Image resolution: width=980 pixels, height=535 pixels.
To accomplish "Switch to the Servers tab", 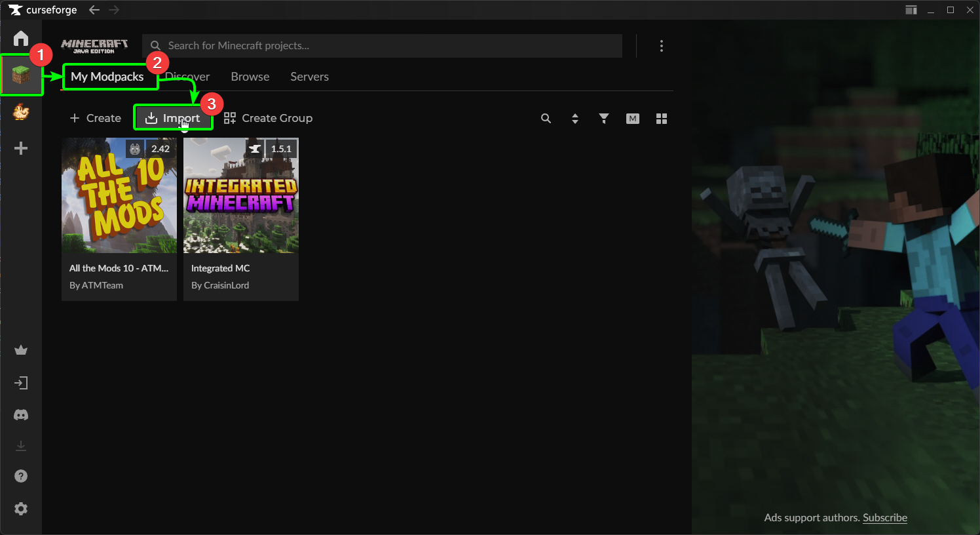I will coord(310,77).
